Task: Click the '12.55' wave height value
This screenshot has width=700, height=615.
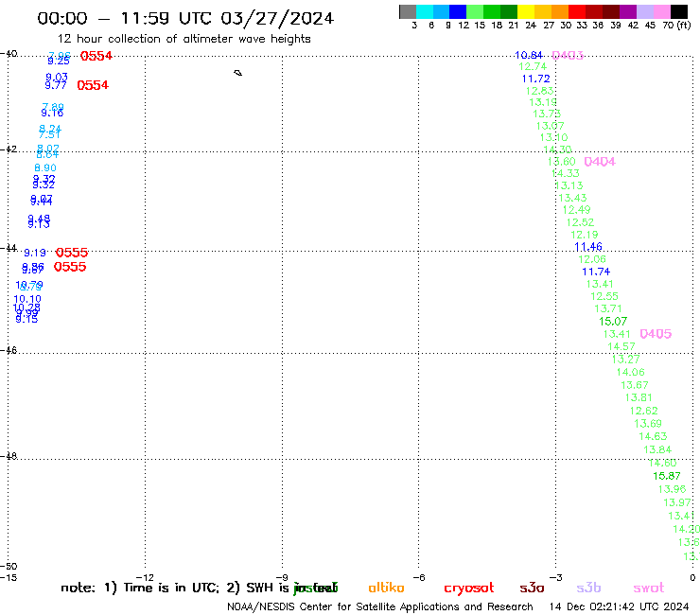Action: pyautogui.click(x=604, y=296)
